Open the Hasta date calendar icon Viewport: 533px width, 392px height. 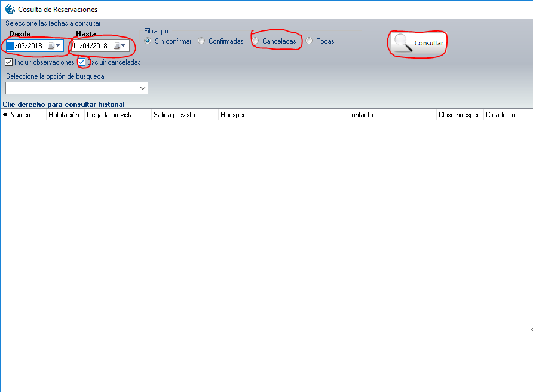117,46
